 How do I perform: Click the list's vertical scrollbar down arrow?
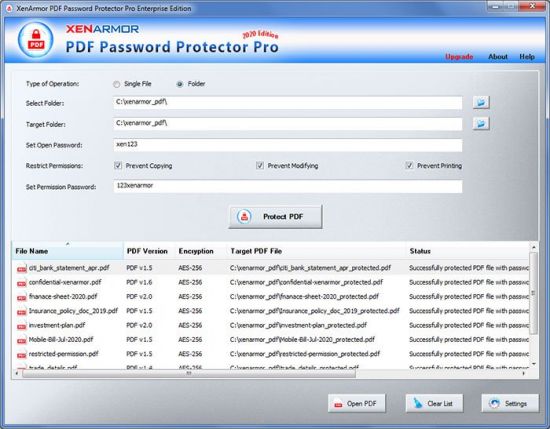pos(534,364)
